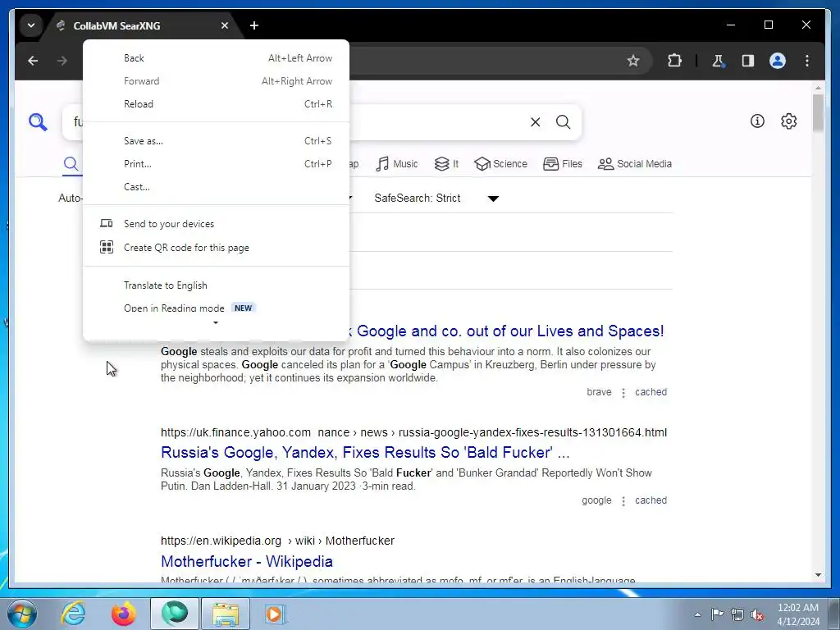Open the Motherfucker - Wikipedia result link
This screenshot has width=840, height=630.
click(x=247, y=561)
